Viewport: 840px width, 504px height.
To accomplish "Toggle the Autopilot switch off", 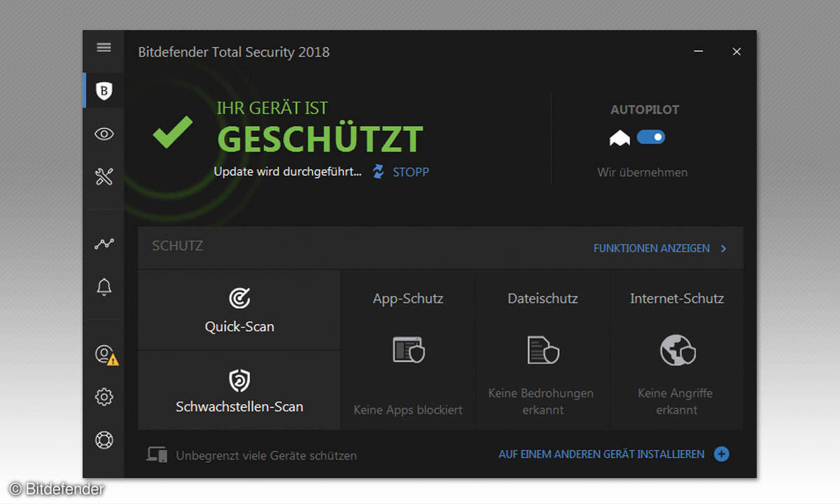I will (x=650, y=137).
